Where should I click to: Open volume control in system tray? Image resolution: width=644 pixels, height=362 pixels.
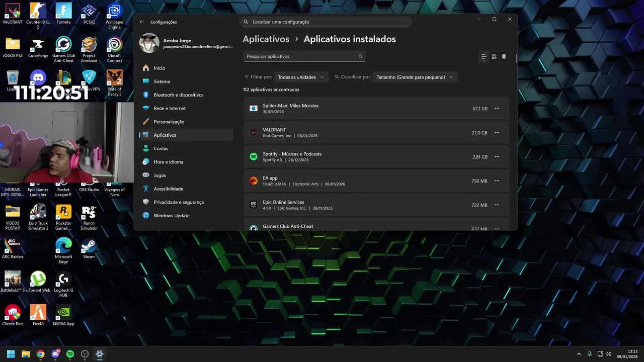tap(608, 354)
